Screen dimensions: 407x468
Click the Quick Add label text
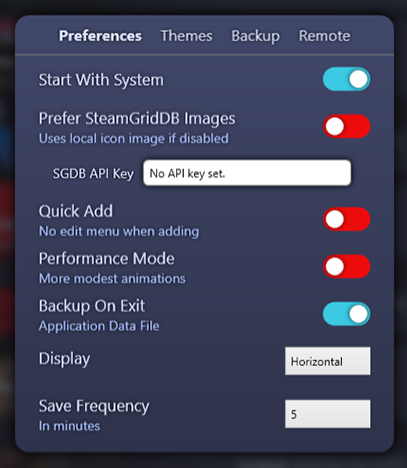(x=76, y=211)
